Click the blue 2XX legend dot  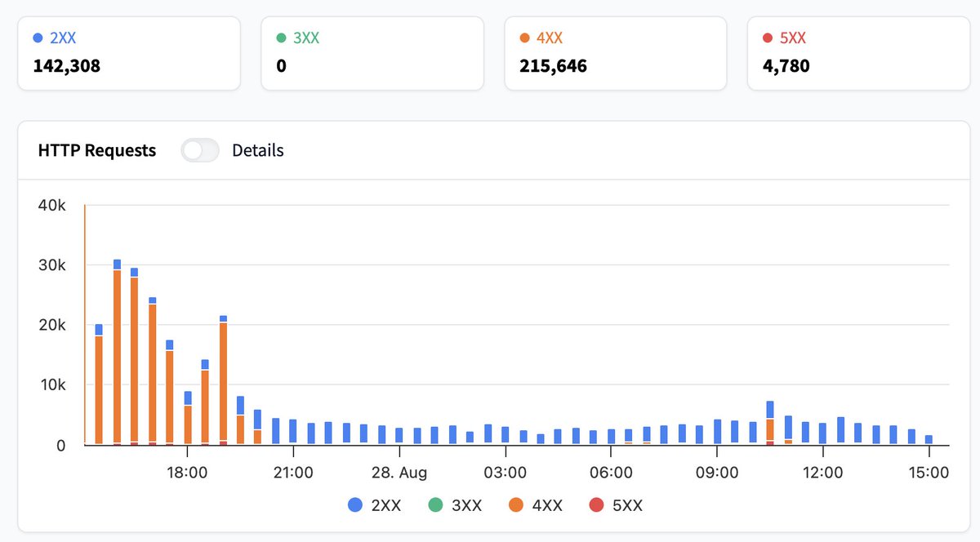pyautogui.click(x=355, y=505)
